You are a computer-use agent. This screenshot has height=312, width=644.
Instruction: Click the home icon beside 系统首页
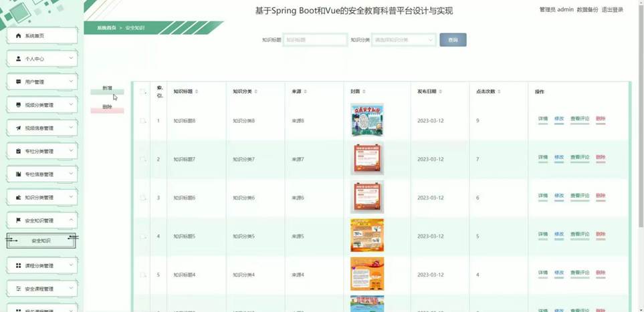(18, 35)
